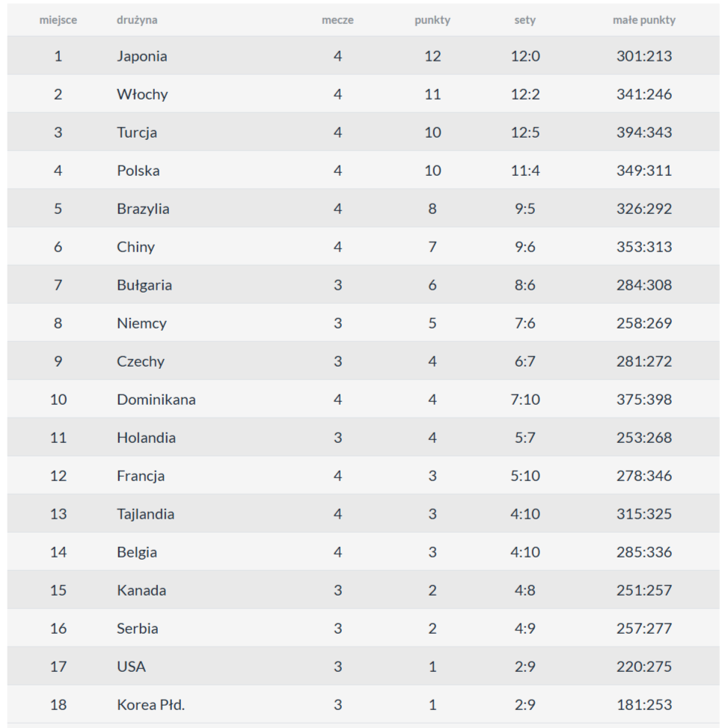Viewport: 728px width, 728px height.
Task: Click the 'drużyna' column header
Action: [137, 20]
